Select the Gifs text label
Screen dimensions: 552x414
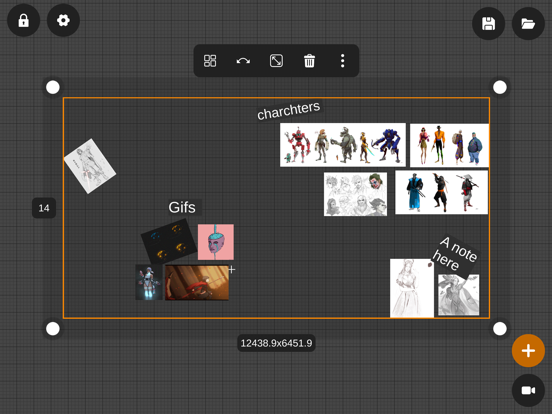click(182, 207)
